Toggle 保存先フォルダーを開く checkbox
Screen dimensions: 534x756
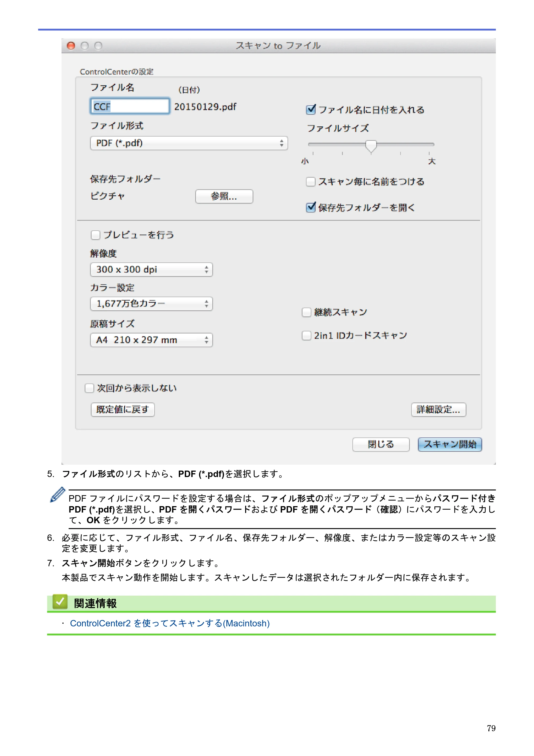click(x=311, y=207)
